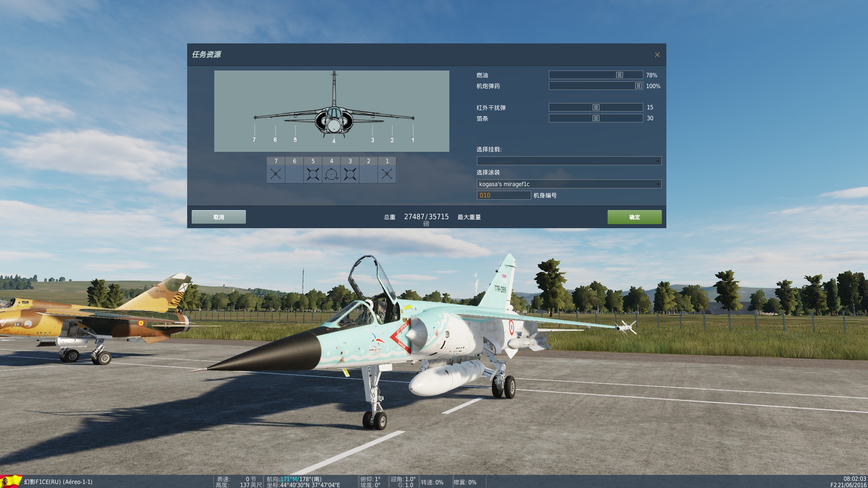
Task: Click pylon 3 weapon icon
Action: [x=350, y=174]
